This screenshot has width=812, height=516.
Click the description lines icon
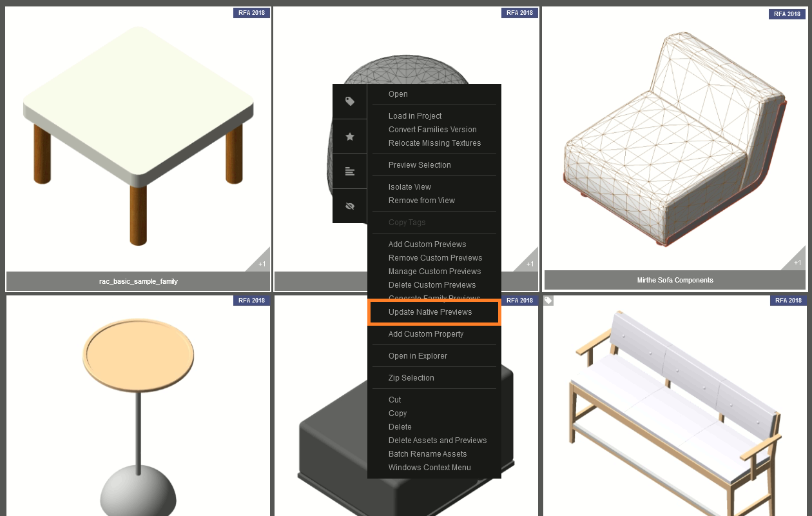coord(349,172)
